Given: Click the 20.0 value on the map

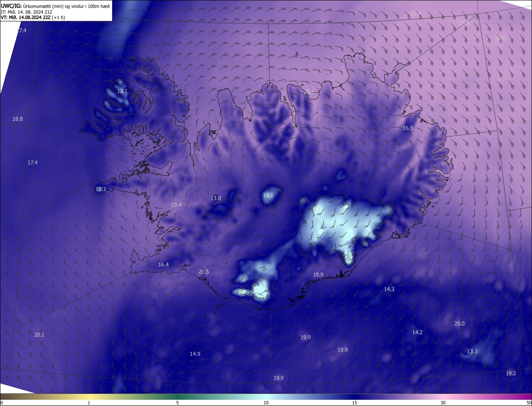Looking at the screenshot, I should (x=459, y=324).
